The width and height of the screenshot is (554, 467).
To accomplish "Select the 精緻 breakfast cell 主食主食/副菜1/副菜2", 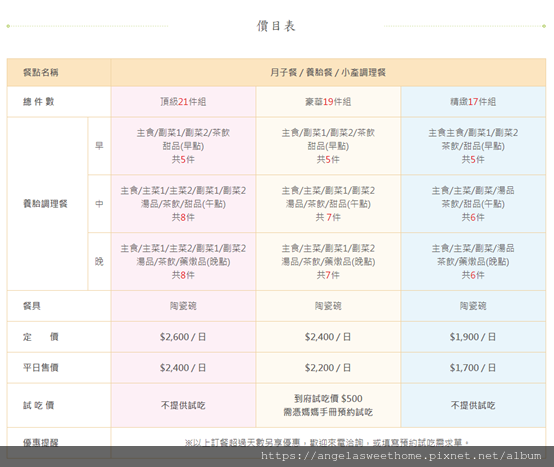I will click(x=473, y=146).
